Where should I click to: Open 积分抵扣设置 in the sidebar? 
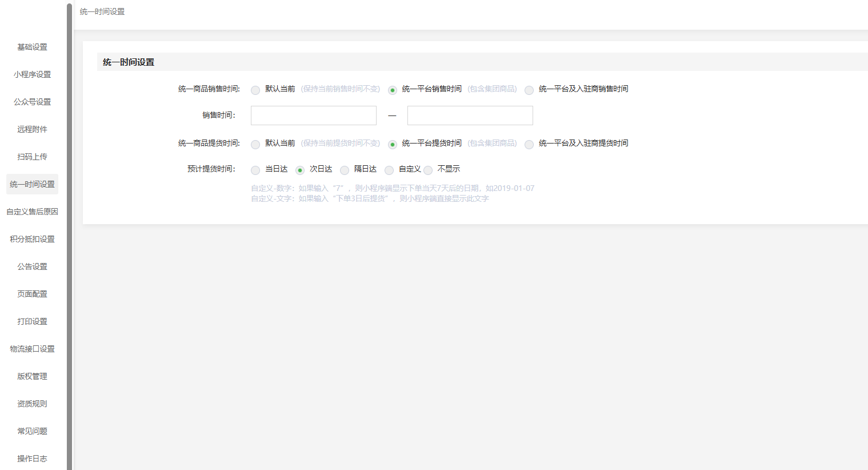click(32, 239)
